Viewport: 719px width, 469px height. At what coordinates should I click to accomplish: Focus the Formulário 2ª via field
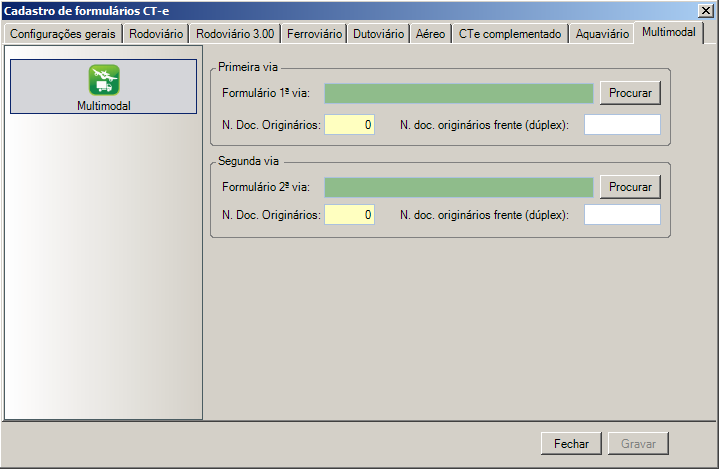[x=458, y=187]
